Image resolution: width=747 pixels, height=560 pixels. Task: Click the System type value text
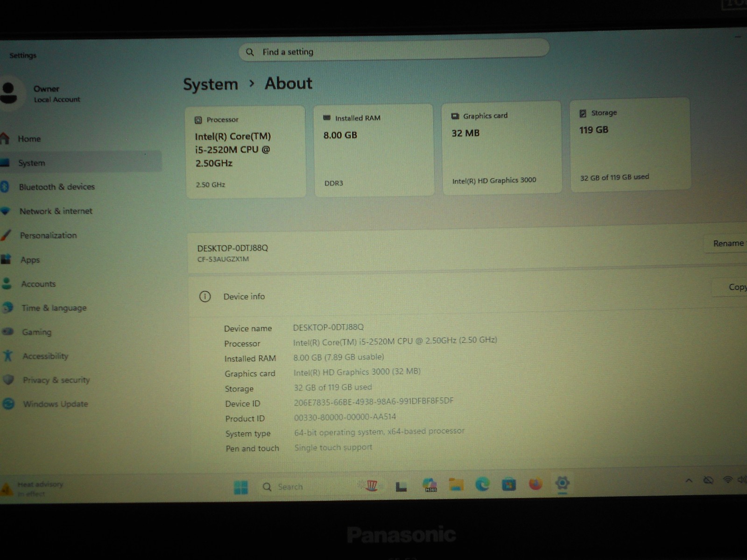coord(379,432)
